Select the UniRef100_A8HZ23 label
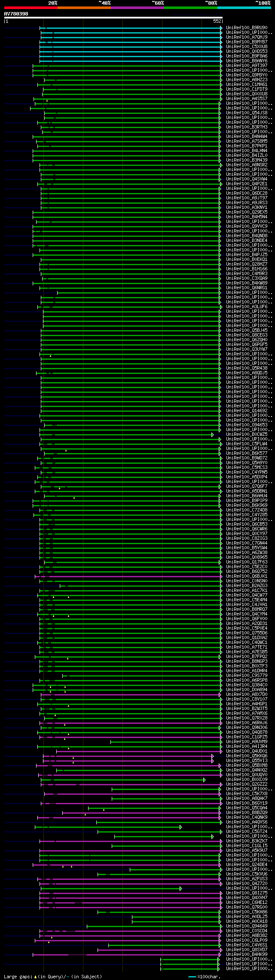The width and height of the screenshot is (275, 980). click(247, 80)
